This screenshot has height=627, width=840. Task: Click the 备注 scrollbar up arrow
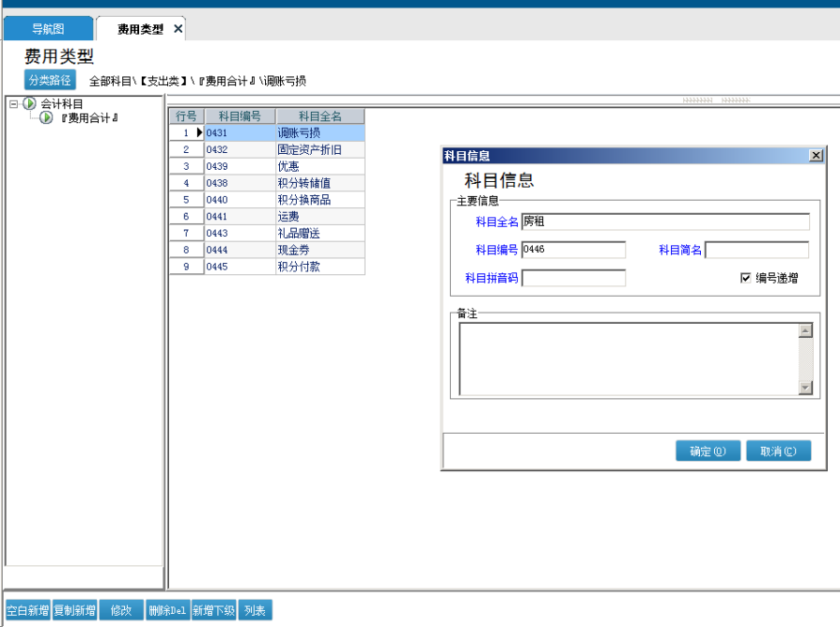pos(805,330)
